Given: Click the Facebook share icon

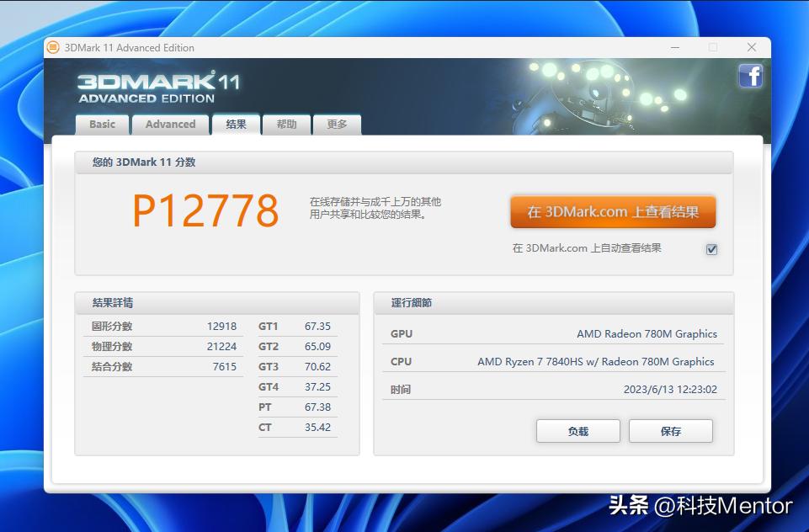Looking at the screenshot, I should click(x=749, y=76).
